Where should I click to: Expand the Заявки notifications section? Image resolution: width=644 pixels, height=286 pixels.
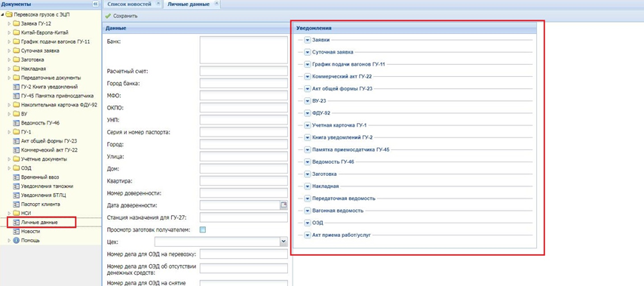tap(307, 40)
